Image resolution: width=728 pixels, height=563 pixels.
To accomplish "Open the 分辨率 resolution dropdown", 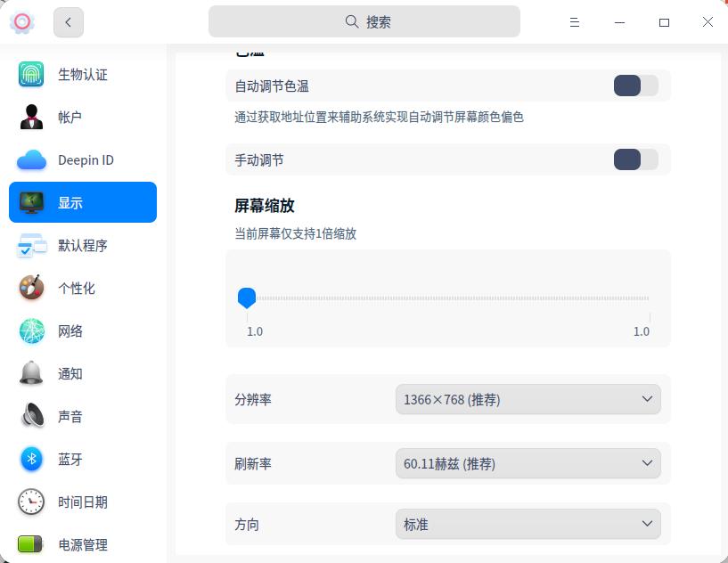I will pos(528,399).
